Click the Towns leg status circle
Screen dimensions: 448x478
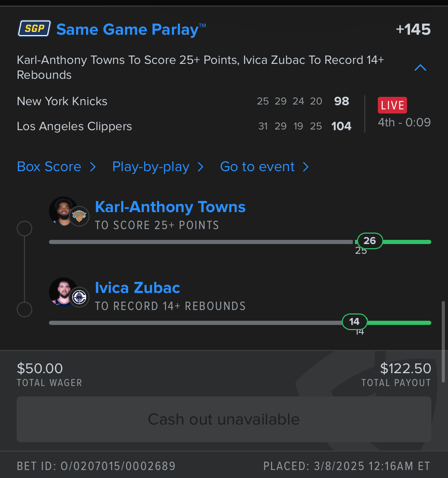click(x=25, y=229)
